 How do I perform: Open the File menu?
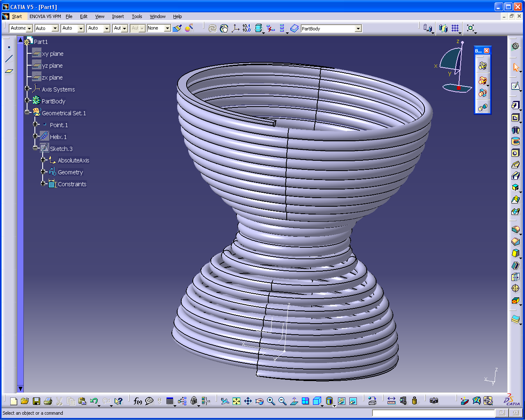[x=69, y=16]
